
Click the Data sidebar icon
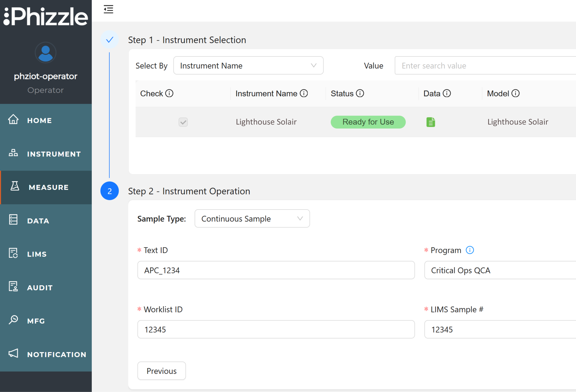click(13, 220)
